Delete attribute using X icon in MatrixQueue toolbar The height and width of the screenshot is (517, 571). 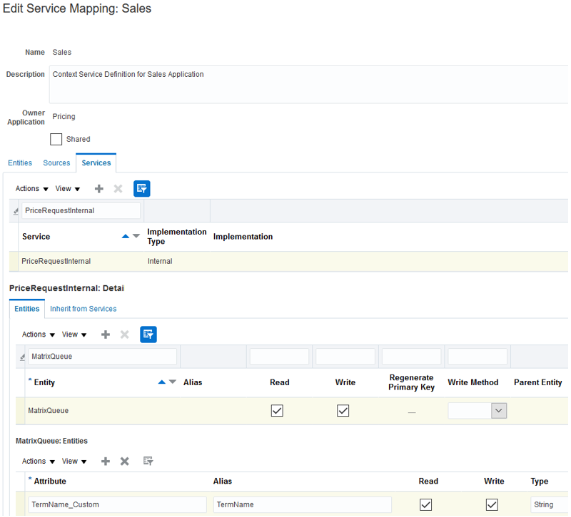click(x=125, y=461)
